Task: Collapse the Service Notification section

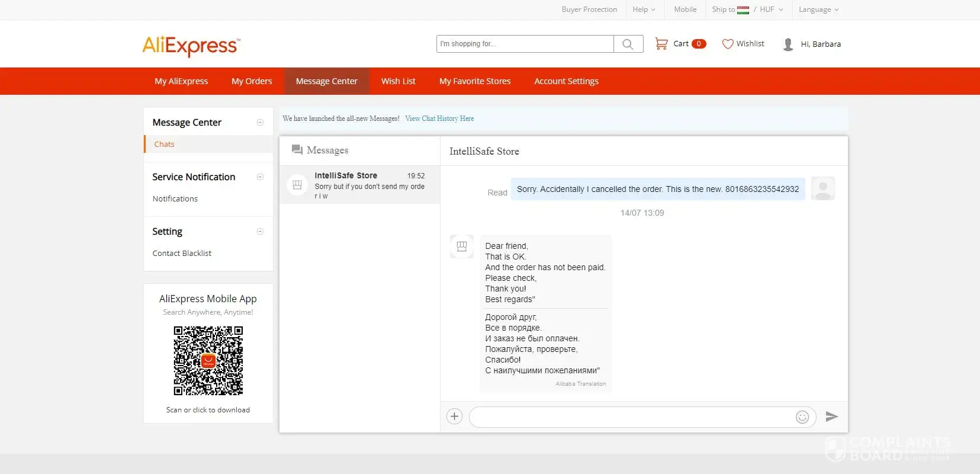Action: [260, 177]
